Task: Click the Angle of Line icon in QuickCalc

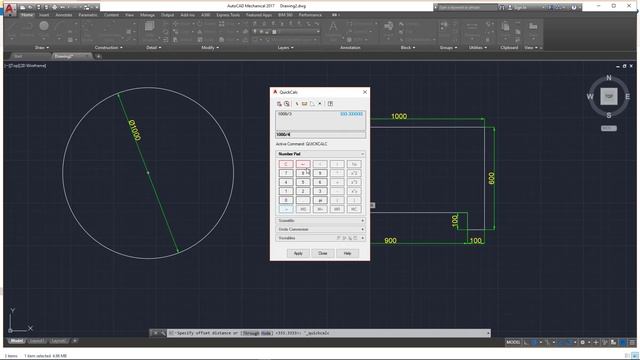Action: 312,104
